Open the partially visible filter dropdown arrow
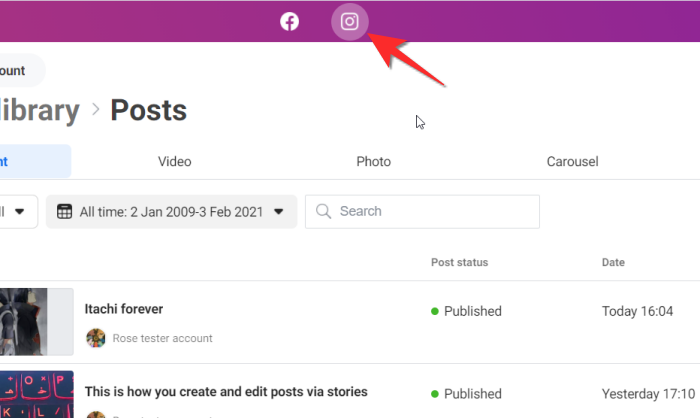Screen dimensions: 700x418 [x=19, y=211]
